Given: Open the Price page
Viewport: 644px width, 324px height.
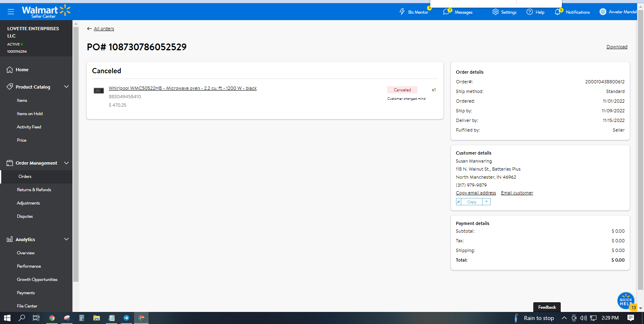Looking at the screenshot, I should tap(22, 140).
